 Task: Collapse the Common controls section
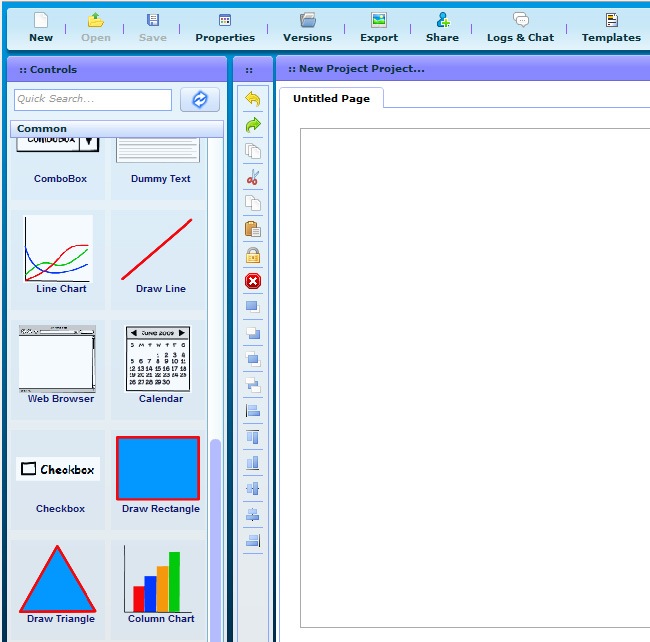pyautogui.click(x=117, y=129)
